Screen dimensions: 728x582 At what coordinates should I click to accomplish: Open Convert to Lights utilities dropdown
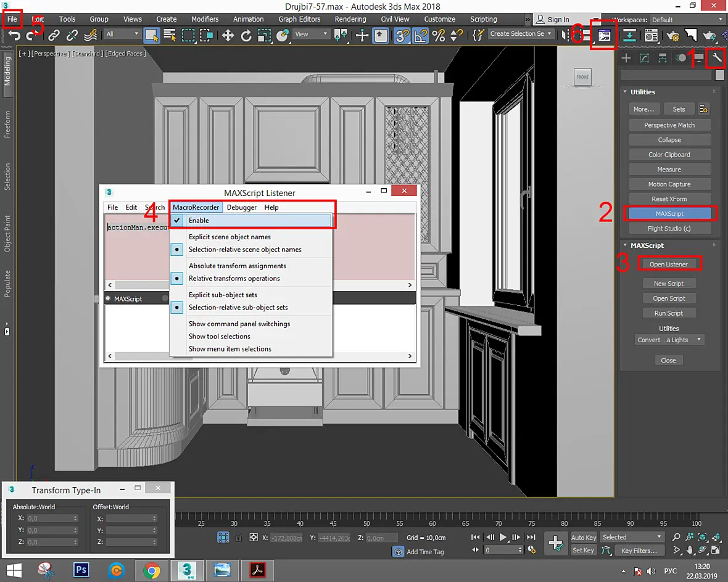click(669, 340)
